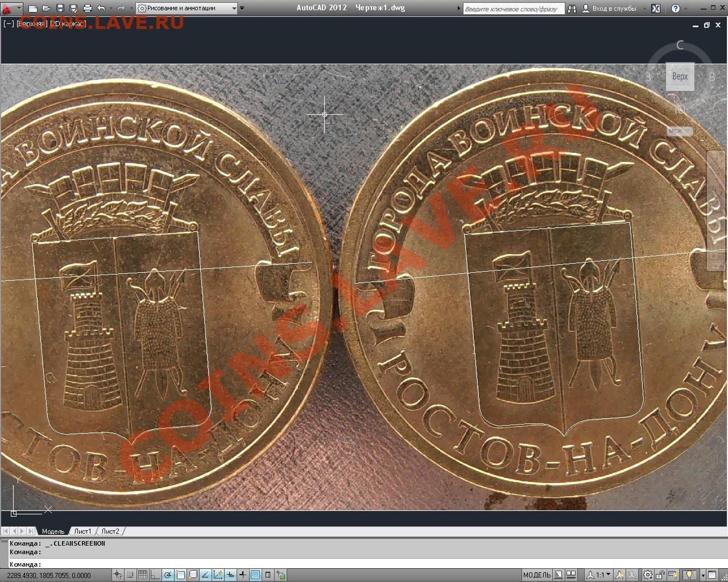Restore the drawing window using restore button
The height and width of the screenshot is (582, 728).
(x=707, y=25)
